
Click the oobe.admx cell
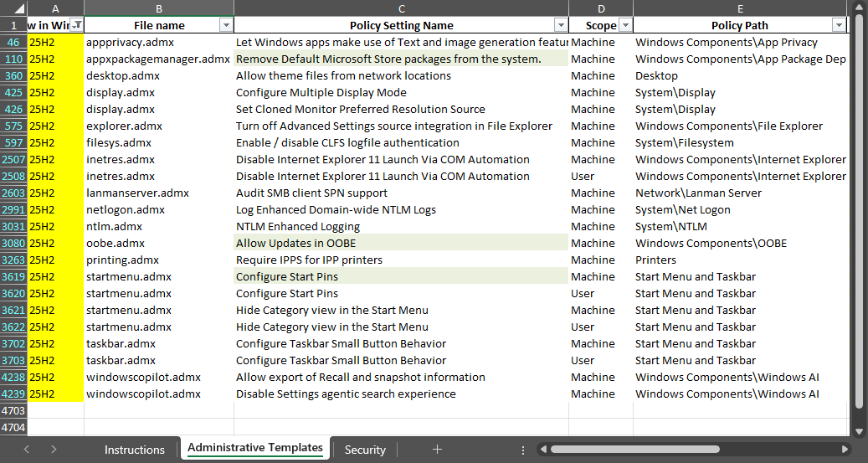(x=159, y=243)
